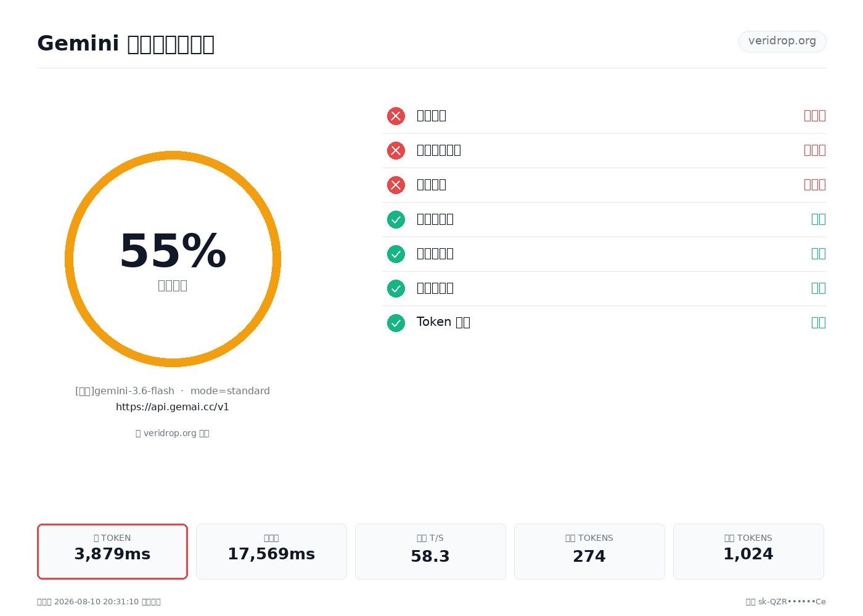Click the green checkmark icon directly above the Token row
This screenshot has width=863, height=616.
pos(396,288)
